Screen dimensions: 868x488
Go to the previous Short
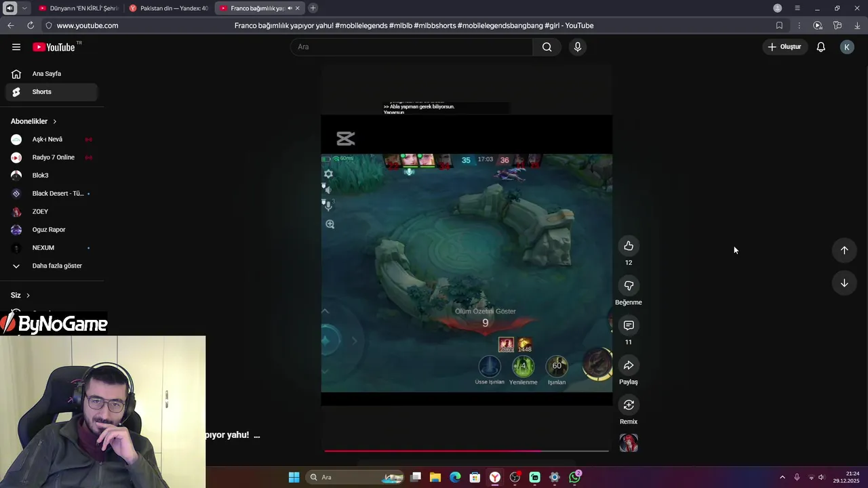point(844,250)
